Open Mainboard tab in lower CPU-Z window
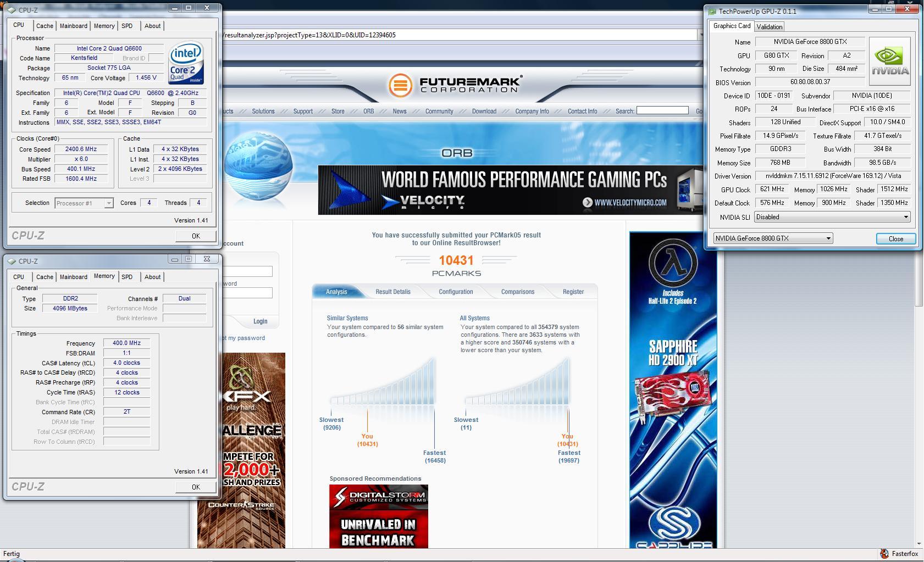924x562 pixels. [x=74, y=277]
